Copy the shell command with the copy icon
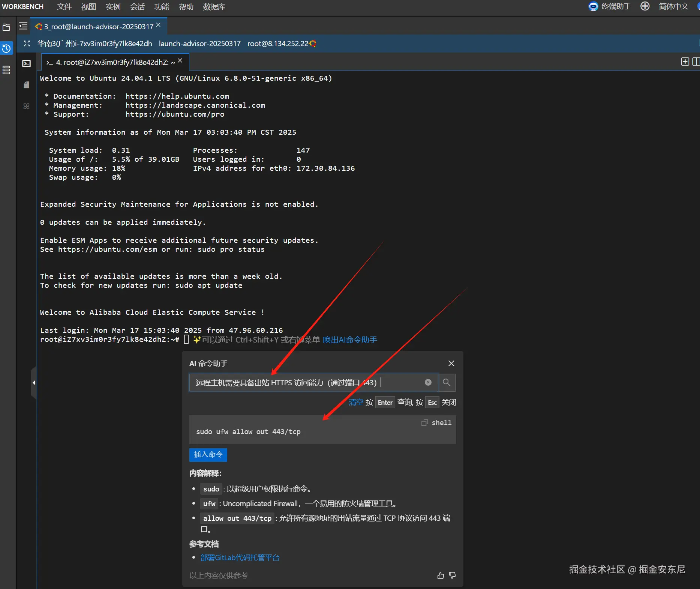Screen dimensions: 700x589 pyautogui.click(x=424, y=423)
